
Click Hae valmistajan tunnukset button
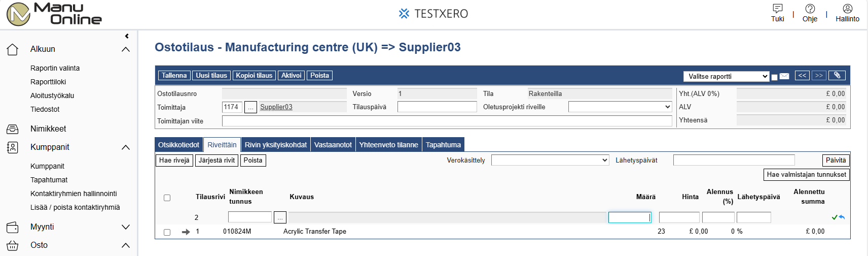pos(806,175)
